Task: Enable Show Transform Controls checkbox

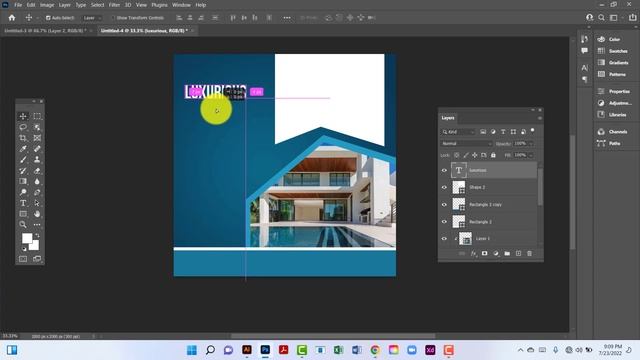Action: point(114,18)
